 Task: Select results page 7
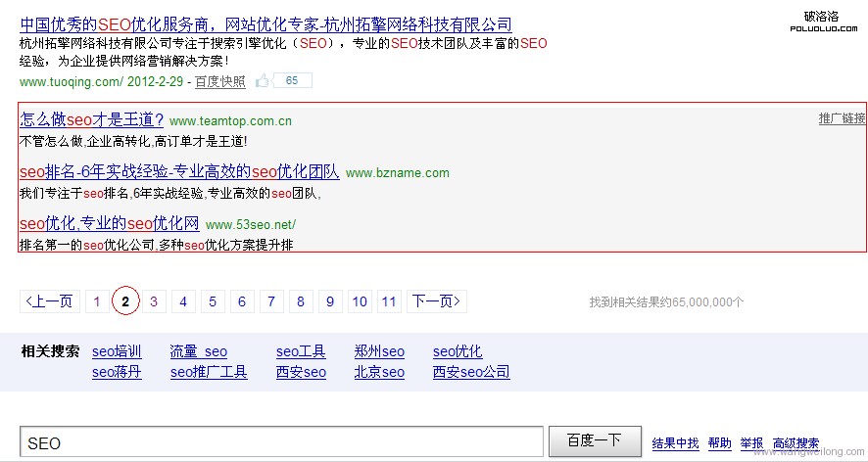click(x=271, y=301)
